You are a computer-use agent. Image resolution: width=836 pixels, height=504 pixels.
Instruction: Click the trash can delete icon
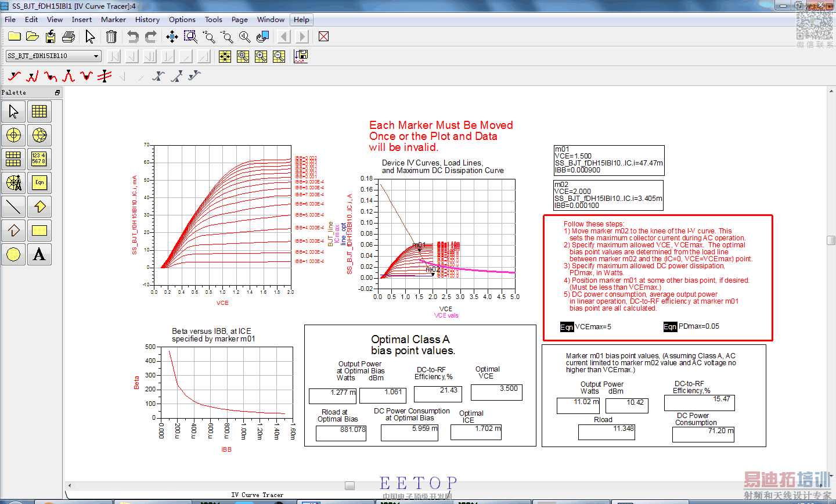point(111,37)
